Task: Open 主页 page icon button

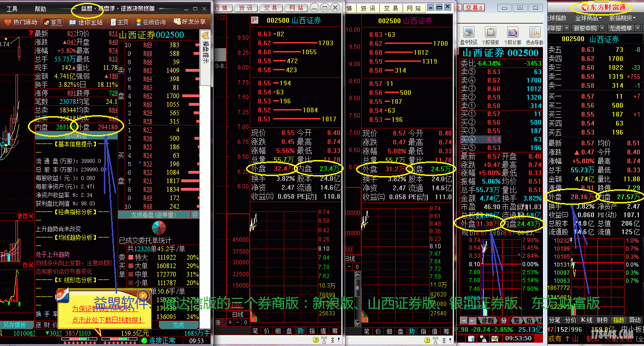Action: click(119, 22)
